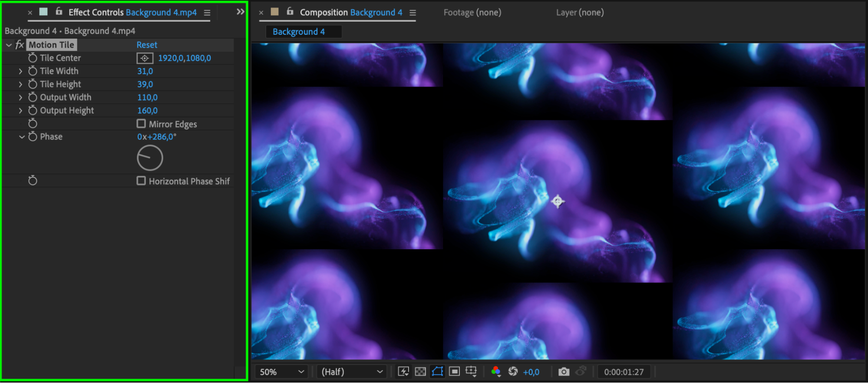Image resolution: width=868 pixels, height=383 pixels.
Task: Toggle the Output Height stopwatch
Action: coord(33,110)
